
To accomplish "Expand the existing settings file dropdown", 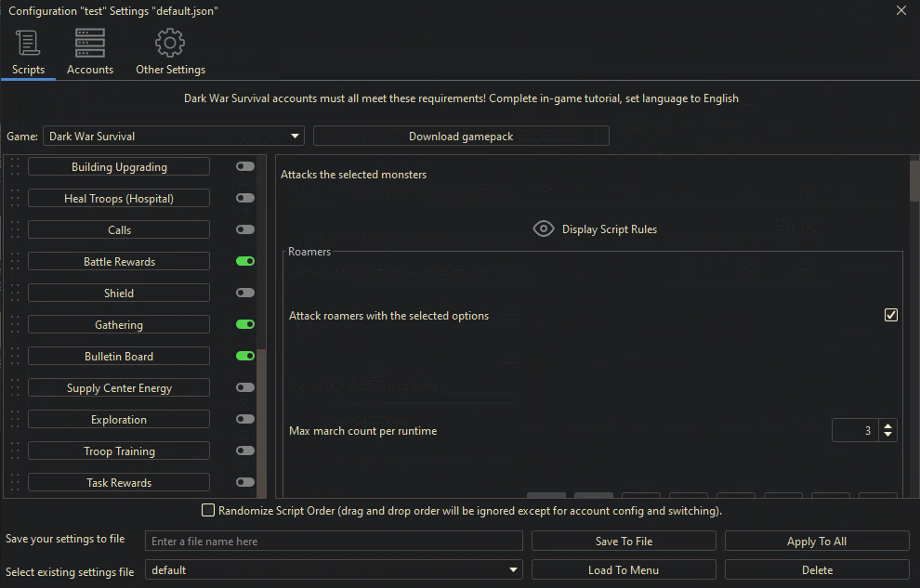I will point(334,570).
